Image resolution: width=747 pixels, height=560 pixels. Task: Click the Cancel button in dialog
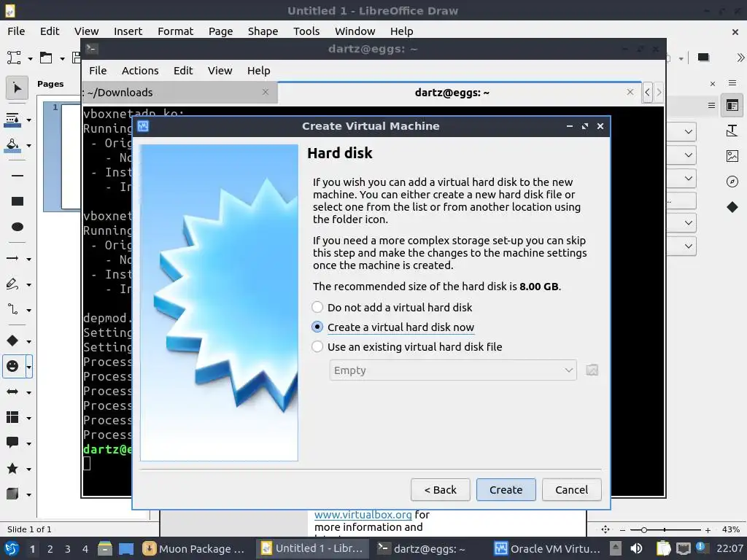coord(572,489)
